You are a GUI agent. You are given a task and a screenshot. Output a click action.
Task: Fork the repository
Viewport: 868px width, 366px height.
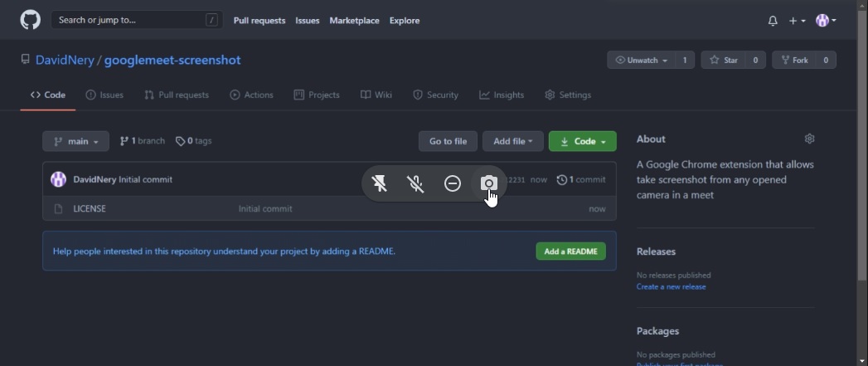[794, 60]
